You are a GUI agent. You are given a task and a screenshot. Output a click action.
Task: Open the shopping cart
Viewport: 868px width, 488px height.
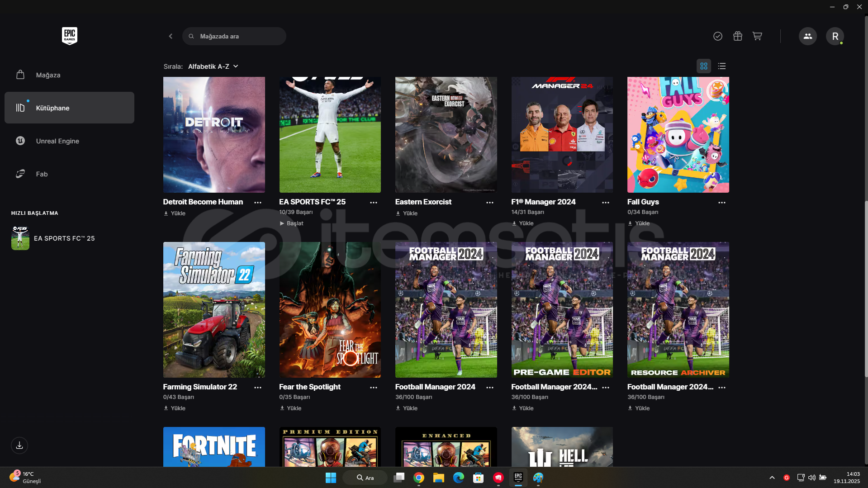(x=757, y=36)
